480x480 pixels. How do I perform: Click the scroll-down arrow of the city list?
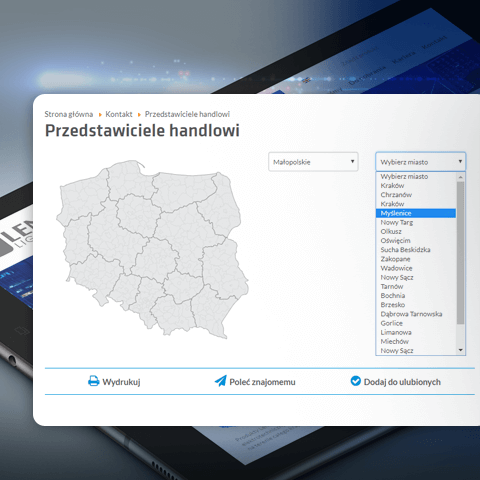pyautogui.click(x=461, y=350)
